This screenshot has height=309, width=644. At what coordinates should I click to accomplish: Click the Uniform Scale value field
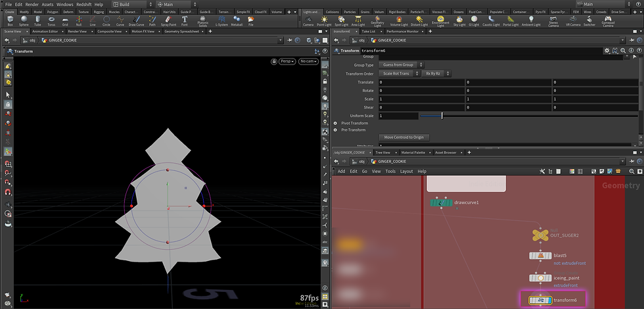tap(398, 116)
